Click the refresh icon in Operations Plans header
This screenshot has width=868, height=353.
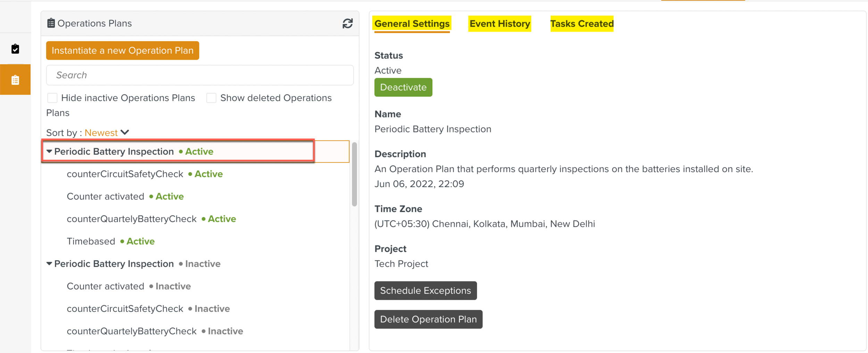(x=347, y=24)
